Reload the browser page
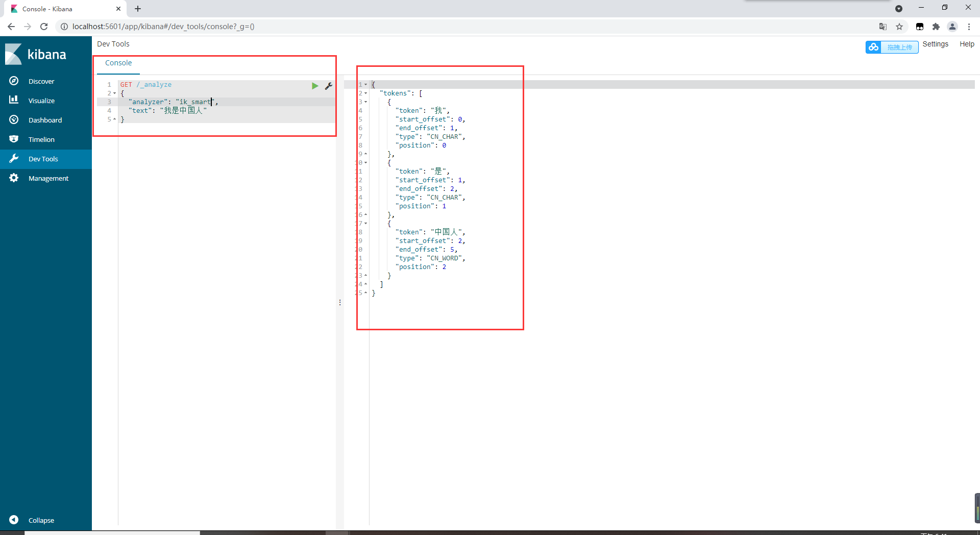The image size is (980, 535). coord(44,27)
